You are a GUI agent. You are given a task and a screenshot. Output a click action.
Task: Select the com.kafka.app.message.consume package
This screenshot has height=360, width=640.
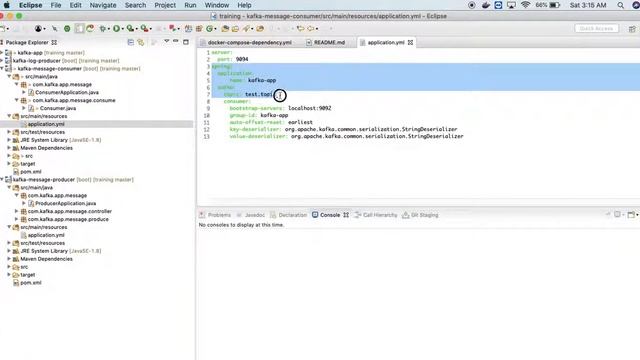pyautogui.click(x=74, y=100)
